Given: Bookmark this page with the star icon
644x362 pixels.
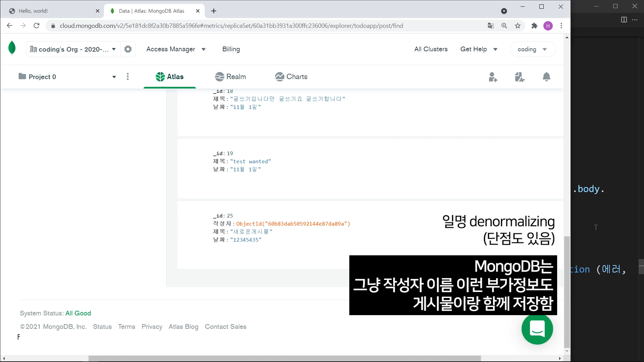Looking at the screenshot, I should pyautogui.click(x=518, y=26).
